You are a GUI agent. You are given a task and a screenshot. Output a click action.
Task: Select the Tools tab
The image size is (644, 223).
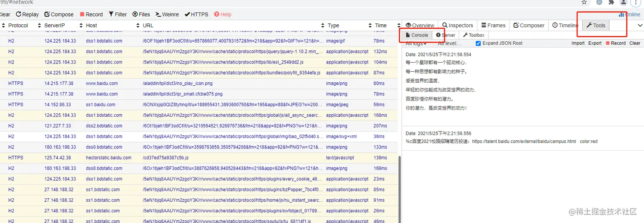click(x=596, y=26)
